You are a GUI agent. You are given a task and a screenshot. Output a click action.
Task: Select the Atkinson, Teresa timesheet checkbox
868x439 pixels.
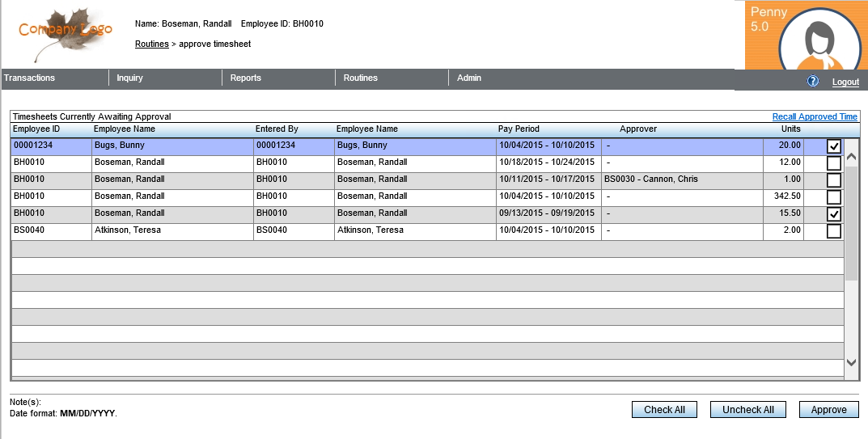[833, 231]
